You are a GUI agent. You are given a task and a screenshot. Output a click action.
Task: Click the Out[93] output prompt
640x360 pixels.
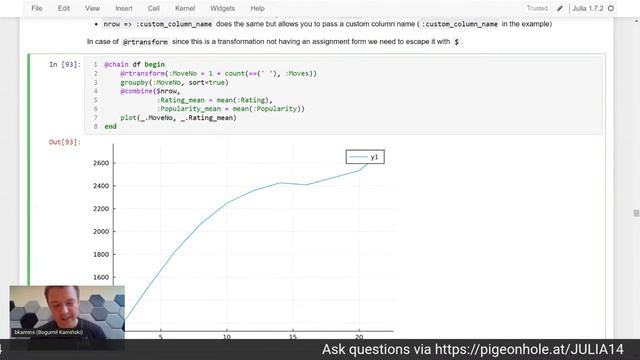pyautogui.click(x=65, y=142)
